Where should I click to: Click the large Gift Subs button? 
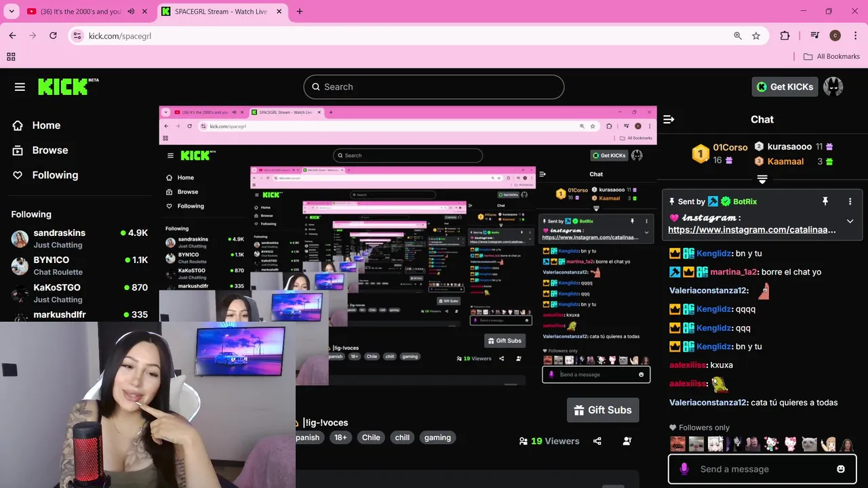603,410
